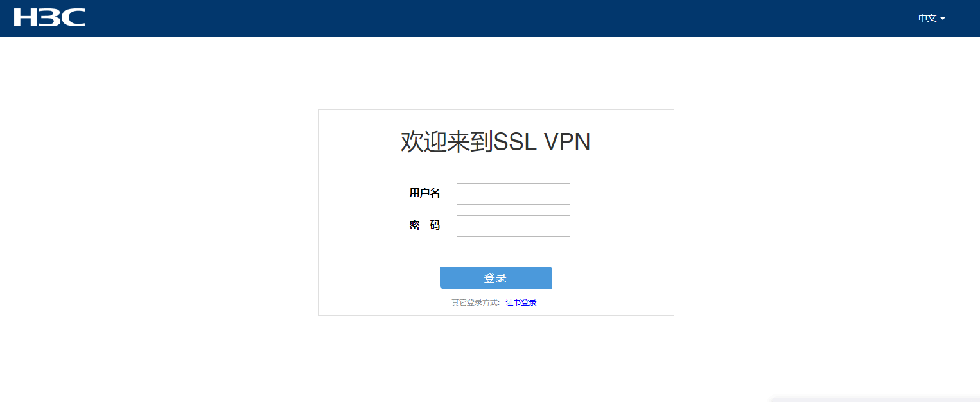Click the 用户名 field label

424,193
